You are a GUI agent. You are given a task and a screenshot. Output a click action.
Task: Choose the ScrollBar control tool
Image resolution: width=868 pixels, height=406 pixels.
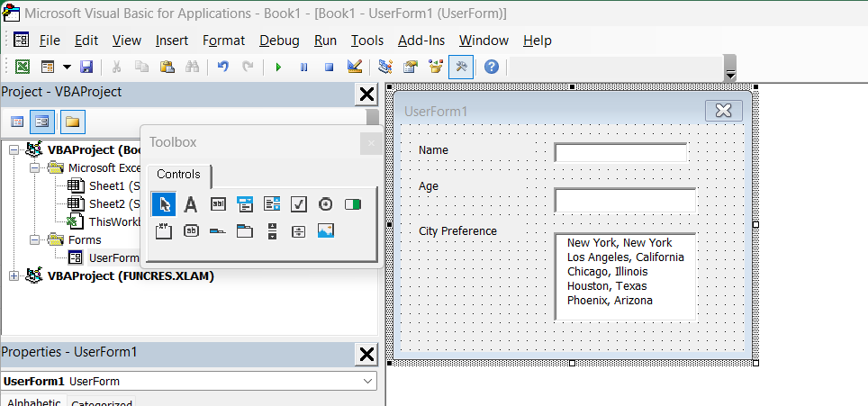point(272,230)
